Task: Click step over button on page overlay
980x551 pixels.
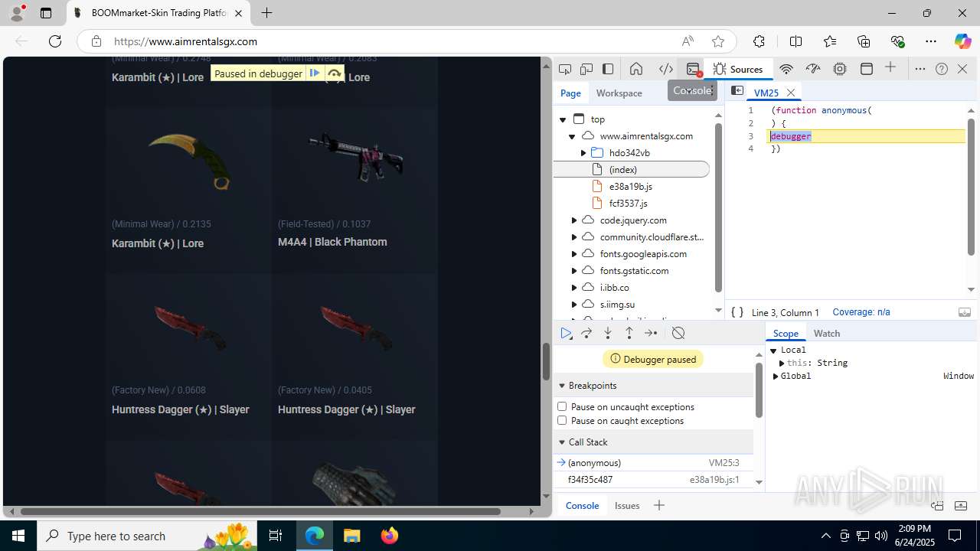Action: (334, 73)
